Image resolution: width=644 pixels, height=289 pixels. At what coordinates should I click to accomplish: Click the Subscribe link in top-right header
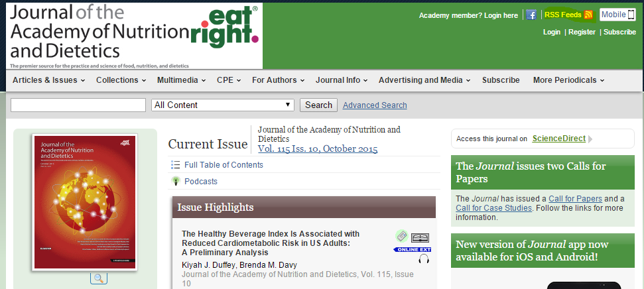(x=619, y=32)
